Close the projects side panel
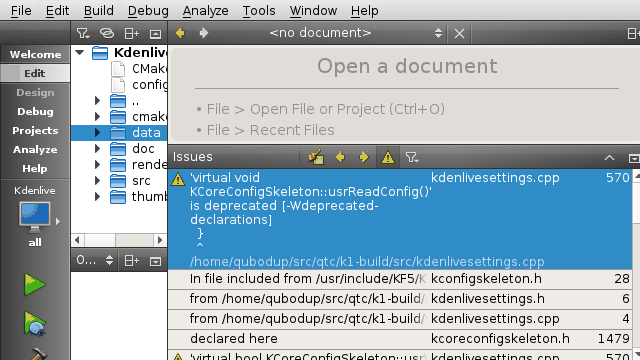 click(x=155, y=33)
